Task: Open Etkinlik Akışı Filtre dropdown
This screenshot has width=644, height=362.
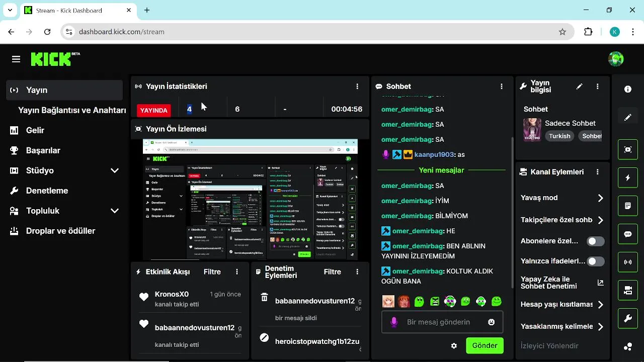Action: 212,271
